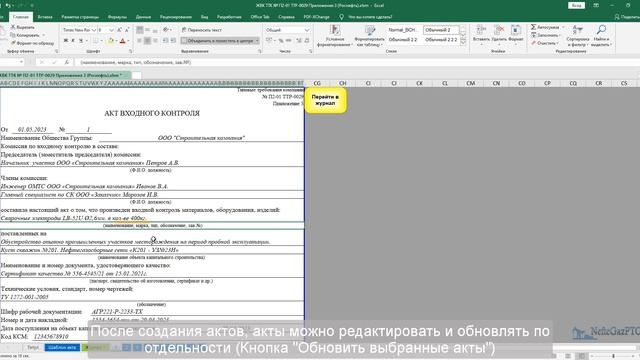Open Найти и выделить magnifier
Viewport: 640px width, 360px height.
click(601, 36)
